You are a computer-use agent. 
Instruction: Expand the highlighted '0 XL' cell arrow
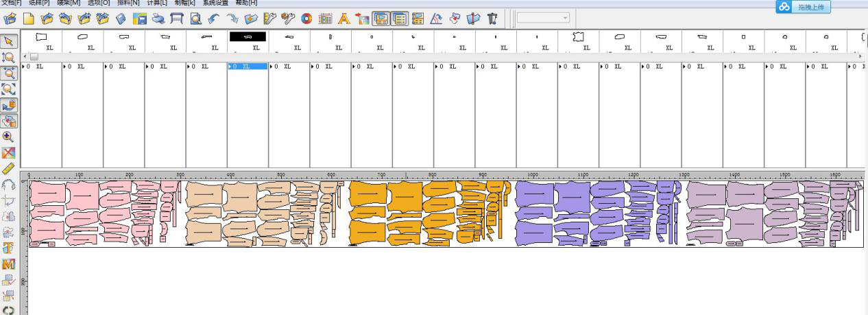[x=230, y=67]
